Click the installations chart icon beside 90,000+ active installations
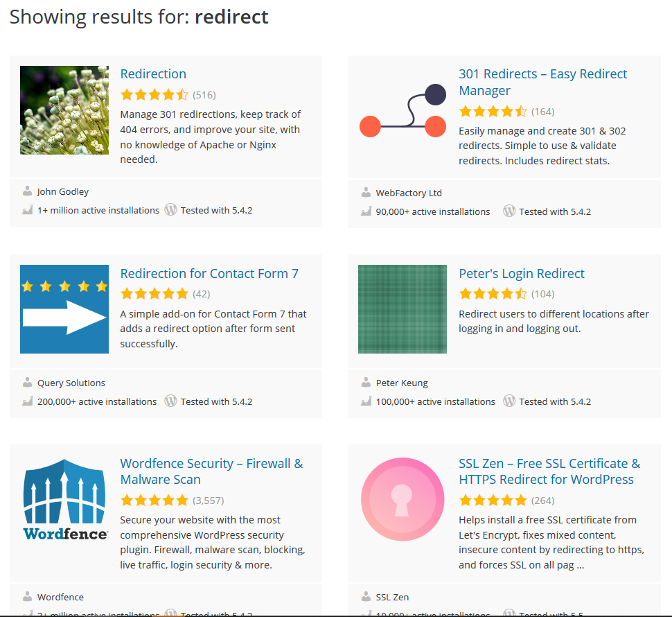Image resolution: width=672 pixels, height=617 pixels. 366,211
